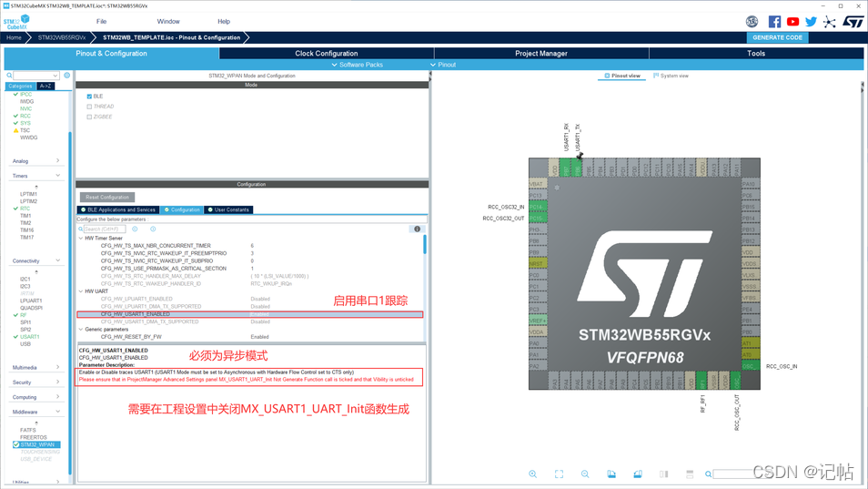Click the TSC warning triangle icon
The width and height of the screenshot is (868, 489).
click(x=15, y=131)
